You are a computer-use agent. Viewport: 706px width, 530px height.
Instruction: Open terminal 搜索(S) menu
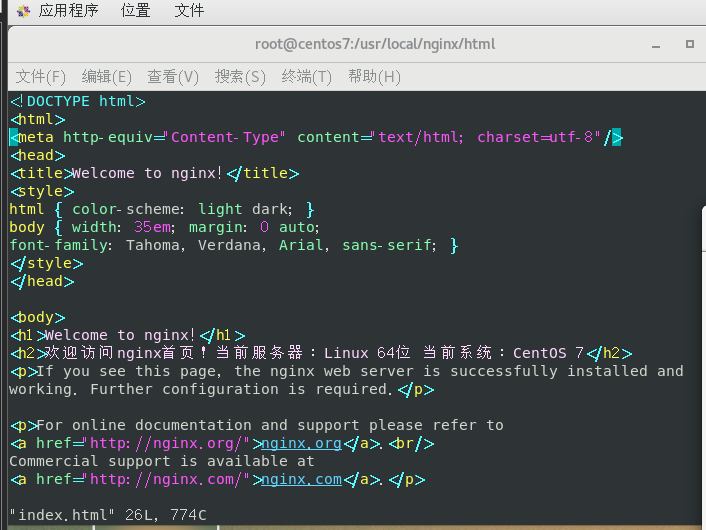coord(240,77)
